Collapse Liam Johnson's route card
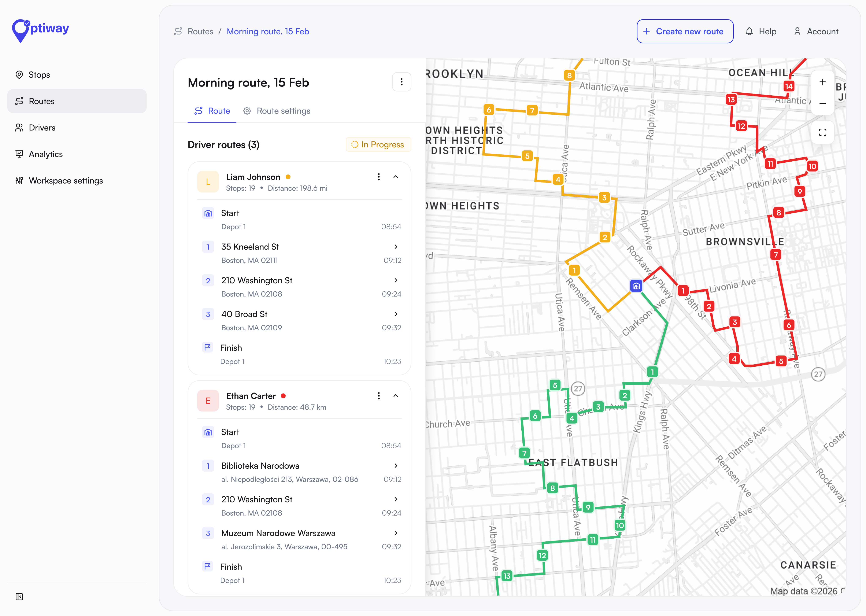The height and width of the screenshot is (616, 866). pyautogui.click(x=395, y=177)
